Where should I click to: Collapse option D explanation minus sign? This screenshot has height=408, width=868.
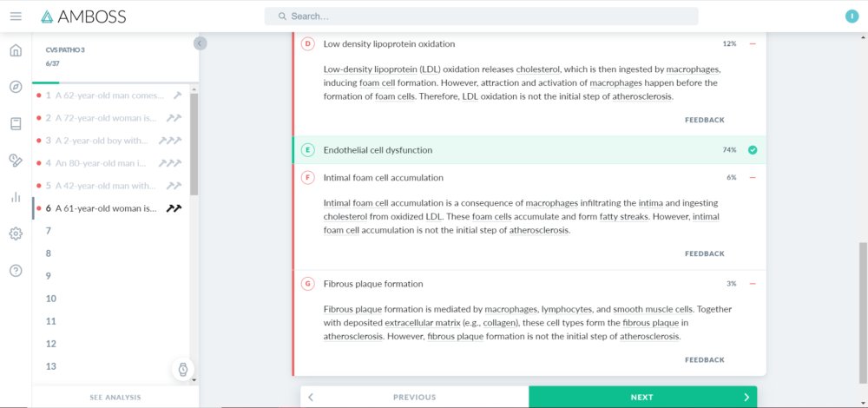(x=753, y=43)
